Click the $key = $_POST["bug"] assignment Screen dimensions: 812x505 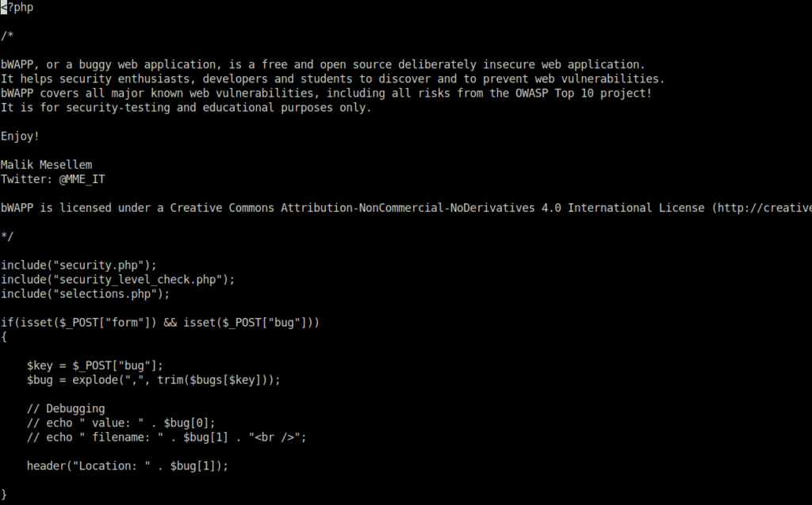click(95, 365)
